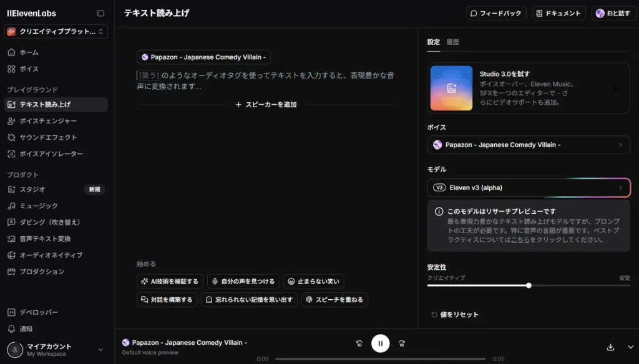Switch to the 履歴 tab
The width and height of the screenshot is (639, 364).
point(452,42)
